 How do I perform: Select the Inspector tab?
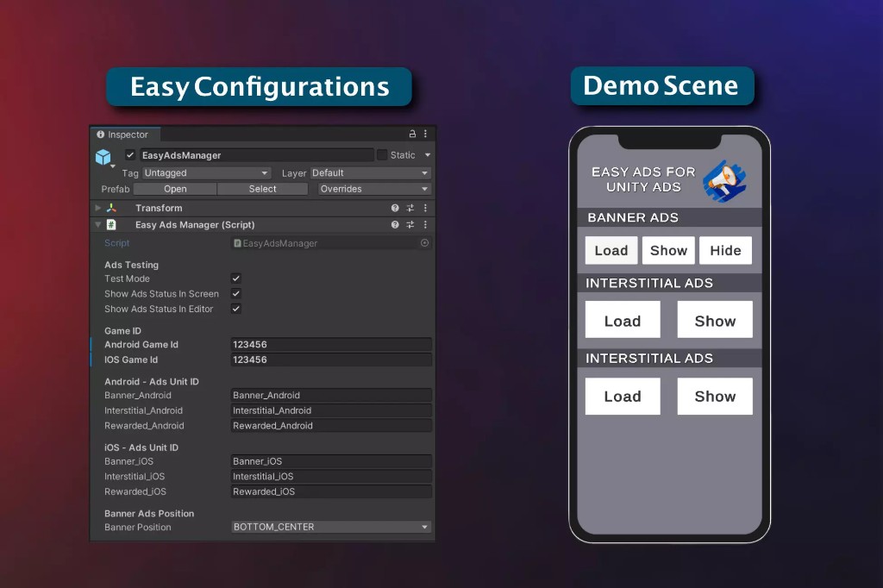pos(125,134)
